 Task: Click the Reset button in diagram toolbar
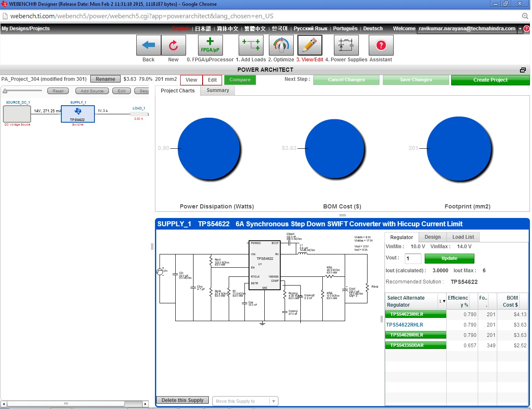point(58,91)
